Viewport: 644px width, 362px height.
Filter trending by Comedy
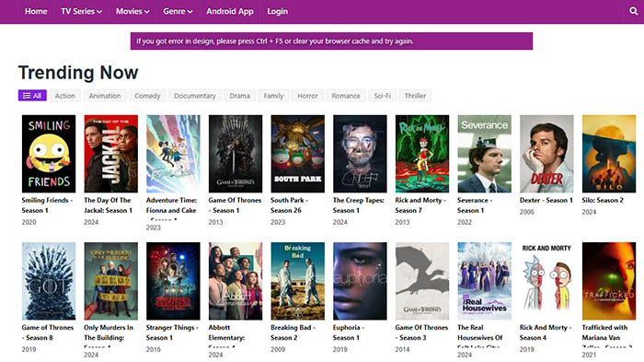(x=147, y=96)
